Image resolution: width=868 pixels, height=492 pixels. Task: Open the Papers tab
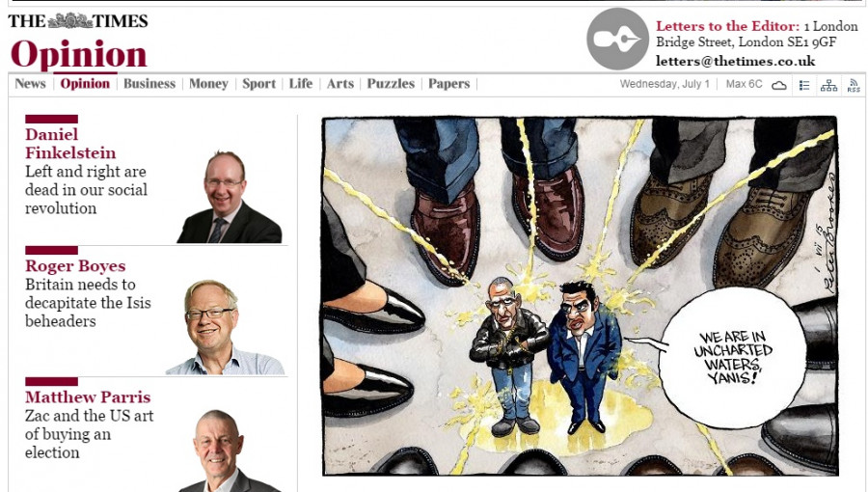448,84
